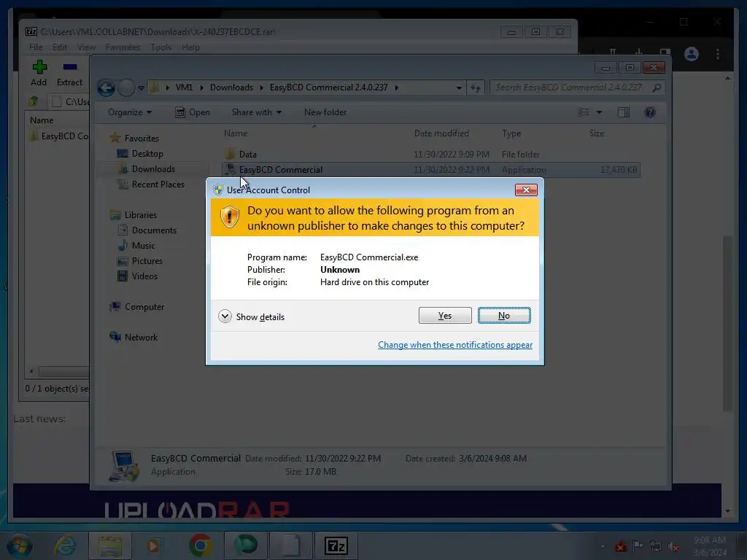The width and height of the screenshot is (747, 560).
Task: Select the EasyBCD Commercial application file
Action: pyautogui.click(x=431, y=169)
